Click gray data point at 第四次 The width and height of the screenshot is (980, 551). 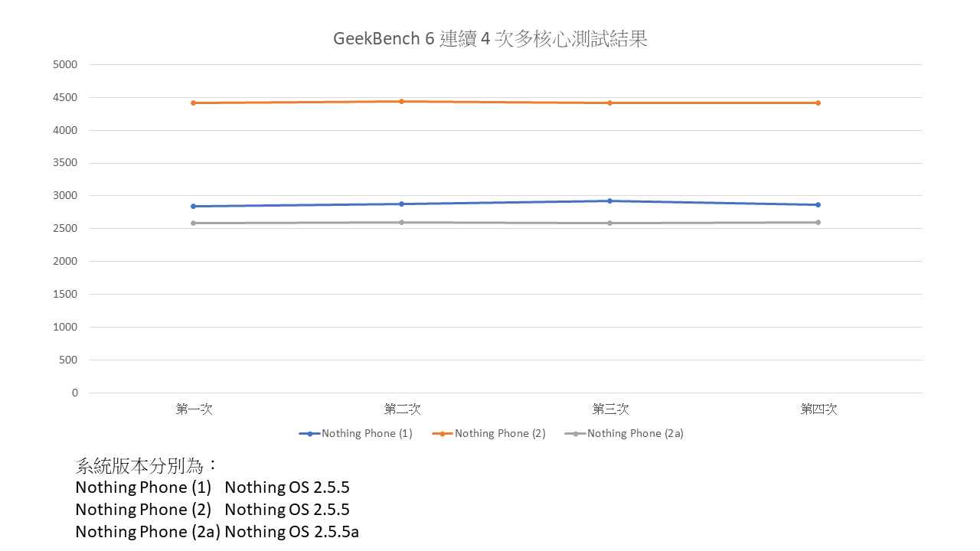(818, 223)
